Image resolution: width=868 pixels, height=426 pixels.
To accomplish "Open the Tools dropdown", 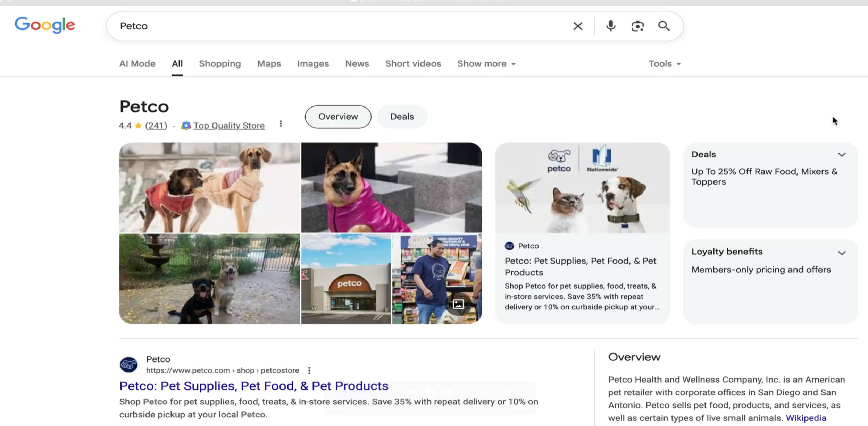I will tap(663, 63).
